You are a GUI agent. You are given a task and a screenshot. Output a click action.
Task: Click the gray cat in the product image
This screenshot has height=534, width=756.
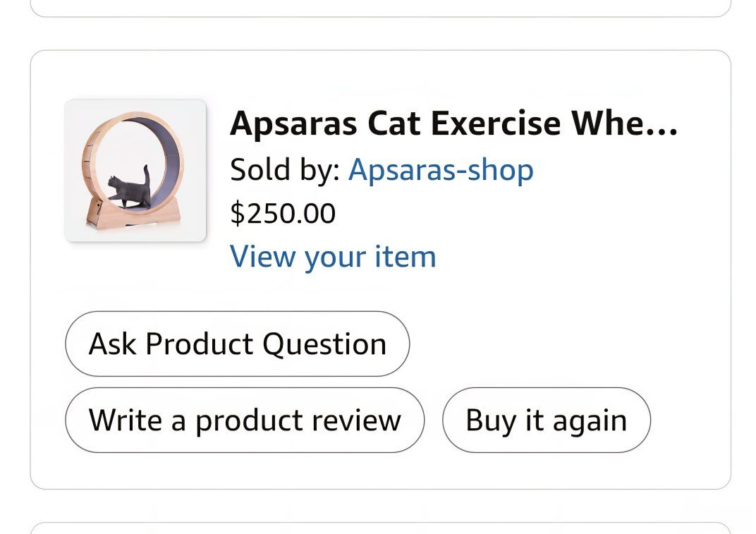tap(128, 189)
